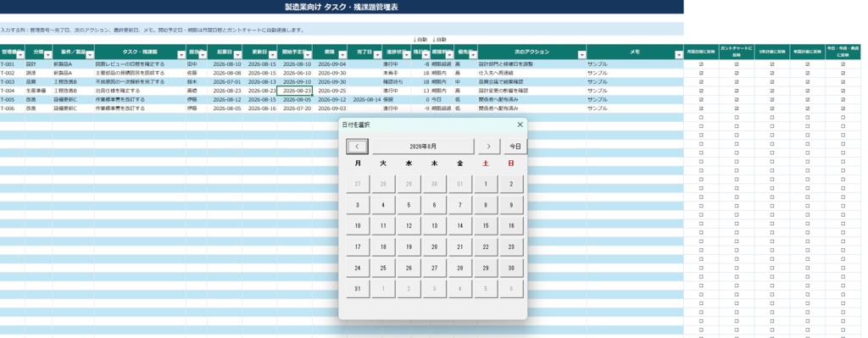This screenshot has height=338, width=868.
Task: Toggle T-006 ガントチャートに反映 checkbox
Action: [x=737, y=108]
